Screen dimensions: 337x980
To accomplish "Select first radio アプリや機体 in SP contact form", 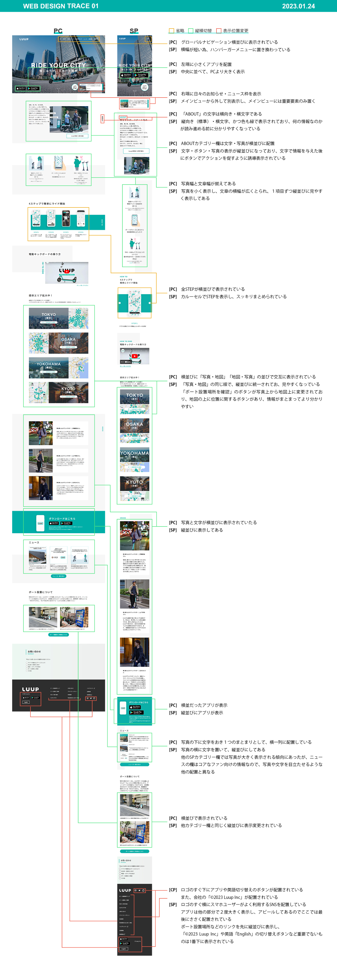I will (120, 869).
